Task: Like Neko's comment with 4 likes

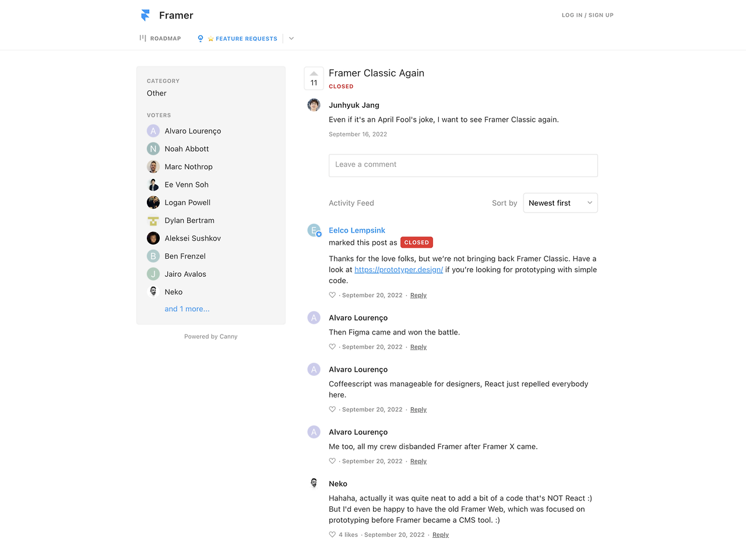Action: point(332,535)
